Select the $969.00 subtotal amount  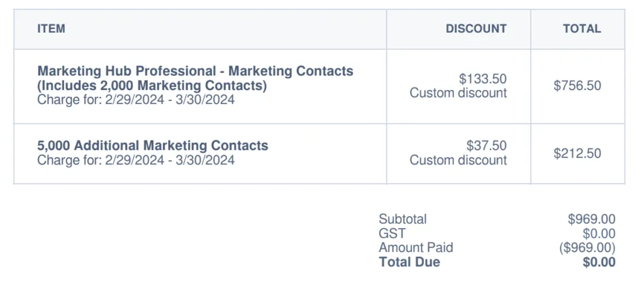coord(591,219)
